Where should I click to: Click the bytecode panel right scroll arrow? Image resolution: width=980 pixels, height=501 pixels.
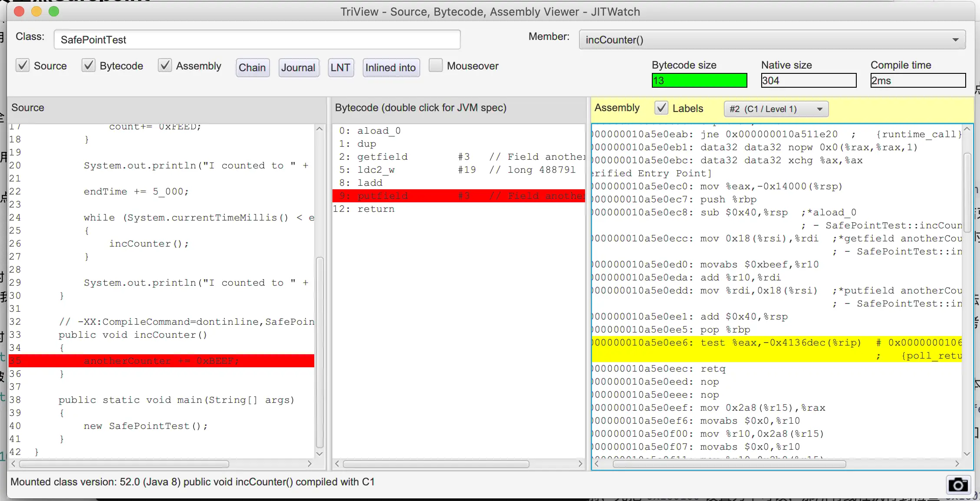(580, 464)
